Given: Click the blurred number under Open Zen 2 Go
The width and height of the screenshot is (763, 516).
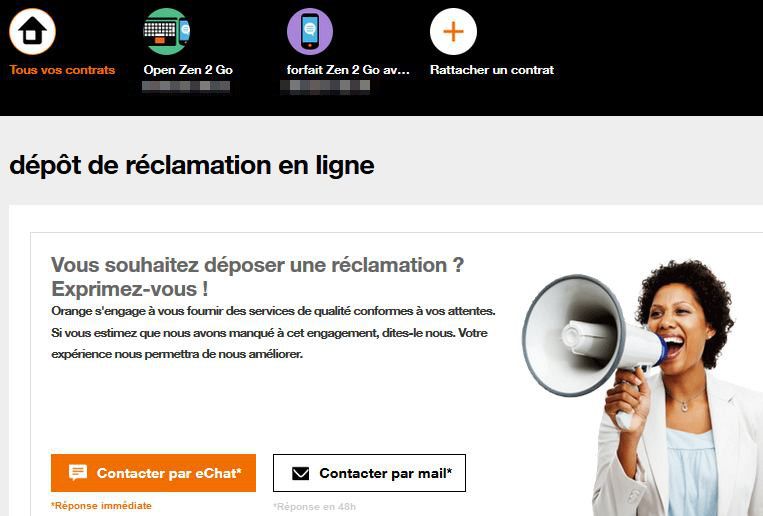Looking at the screenshot, I should [186, 87].
